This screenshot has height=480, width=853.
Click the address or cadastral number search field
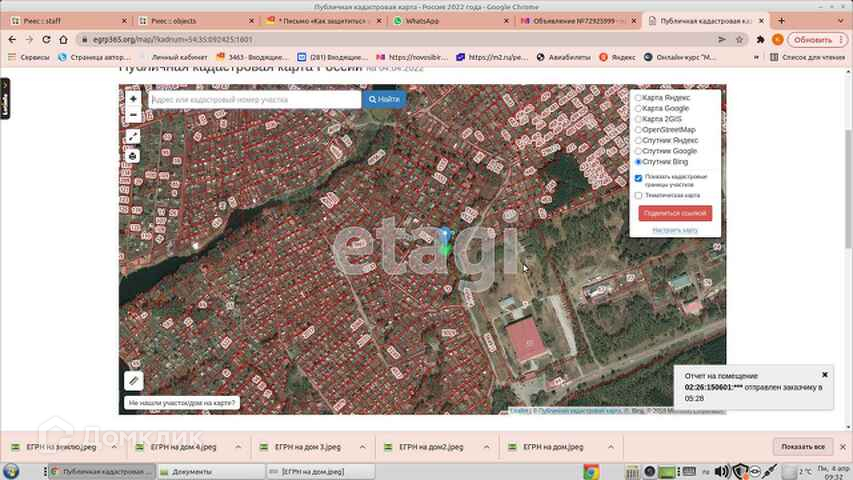coord(254,100)
